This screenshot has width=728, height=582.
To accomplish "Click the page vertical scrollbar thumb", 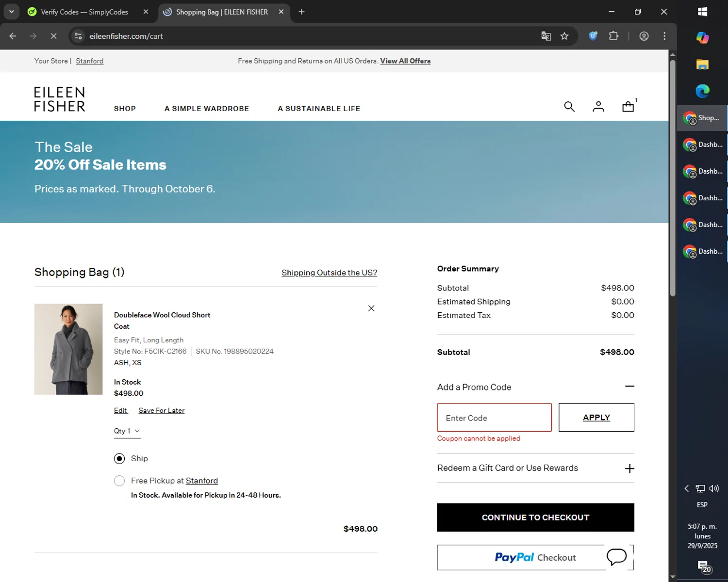I will pyautogui.click(x=673, y=177).
